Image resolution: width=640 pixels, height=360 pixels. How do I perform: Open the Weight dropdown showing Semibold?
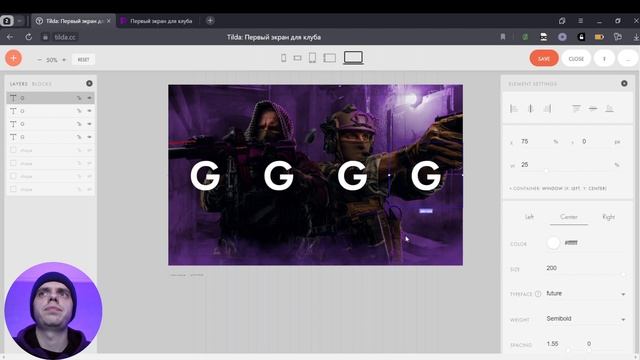(586, 319)
